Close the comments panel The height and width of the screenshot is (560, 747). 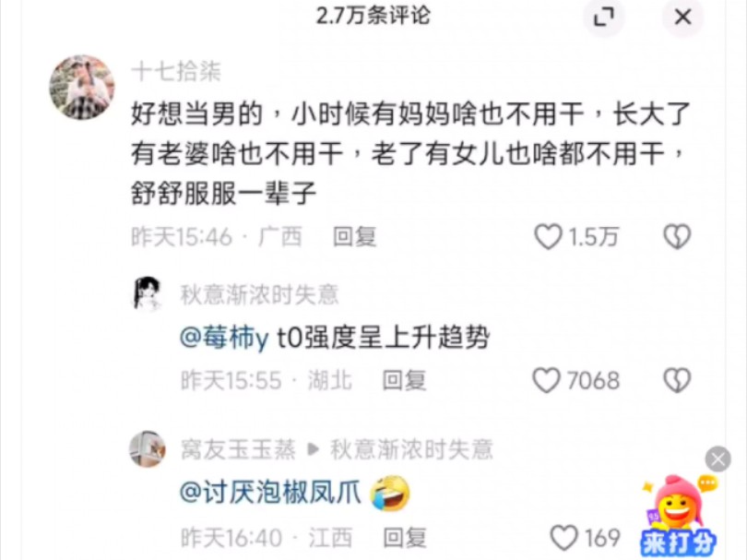pyautogui.click(x=682, y=18)
